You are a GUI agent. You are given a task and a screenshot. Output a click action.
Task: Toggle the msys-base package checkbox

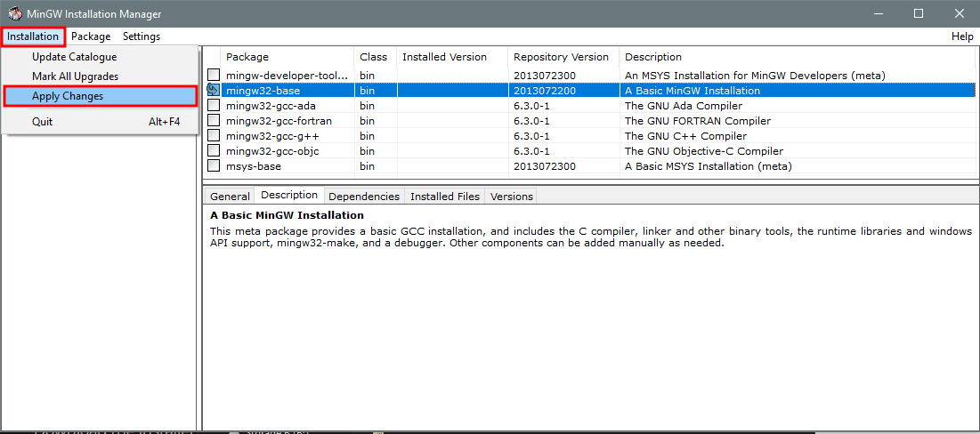pyautogui.click(x=214, y=166)
